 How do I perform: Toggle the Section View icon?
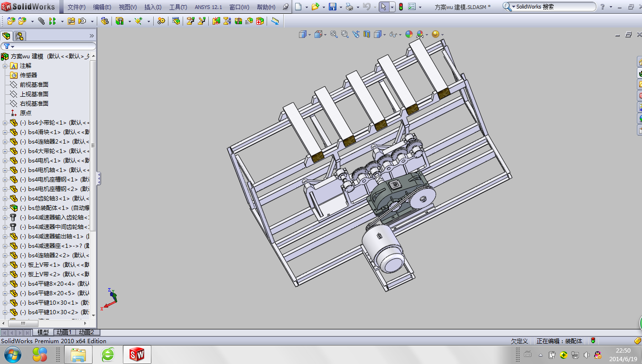366,34
